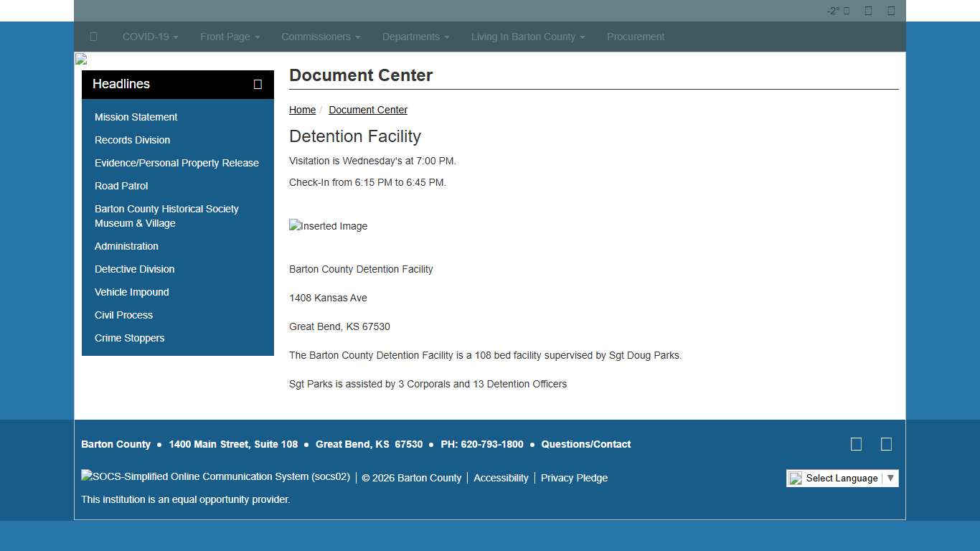
Task: Click the Document Center breadcrumb link
Action: [x=368, y=110]
